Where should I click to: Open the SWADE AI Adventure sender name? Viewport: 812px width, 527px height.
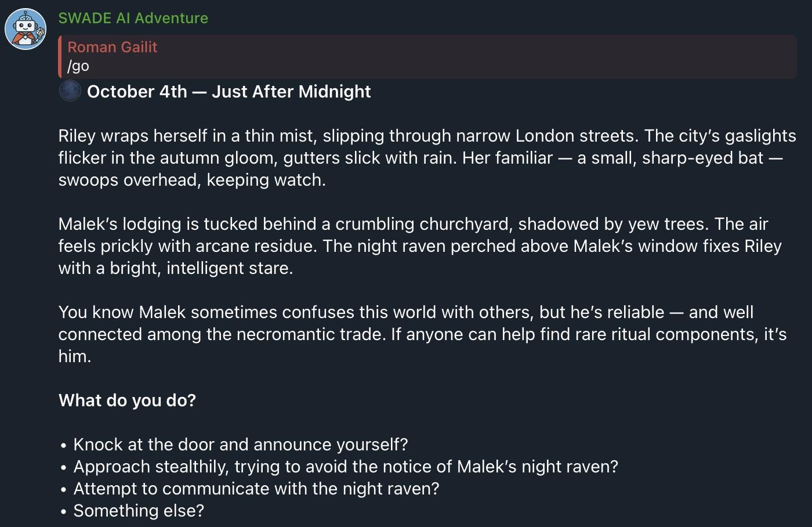click(133, 18)
